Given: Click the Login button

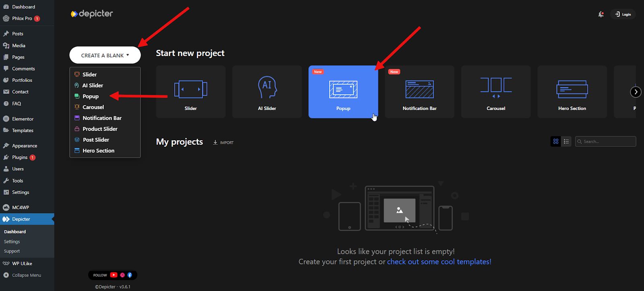Looking at the screenshot, I should coord(623,14).
